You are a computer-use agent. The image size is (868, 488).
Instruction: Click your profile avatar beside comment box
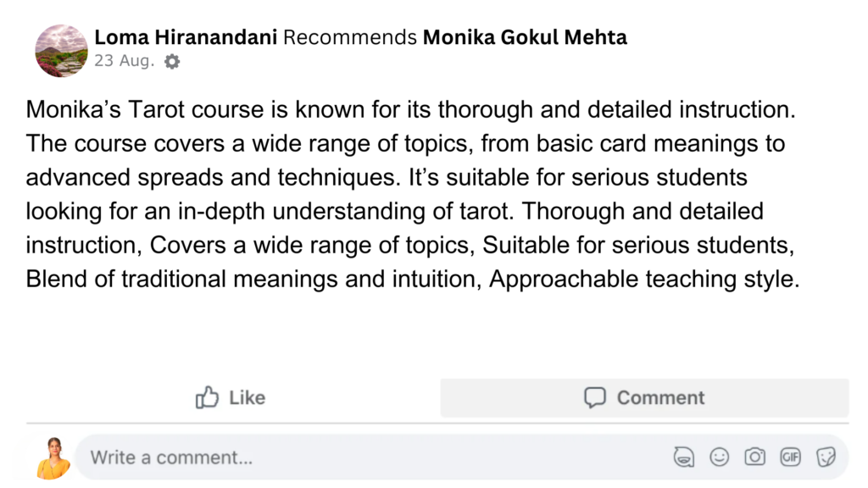pyautogui.click(x=53, y=457)
